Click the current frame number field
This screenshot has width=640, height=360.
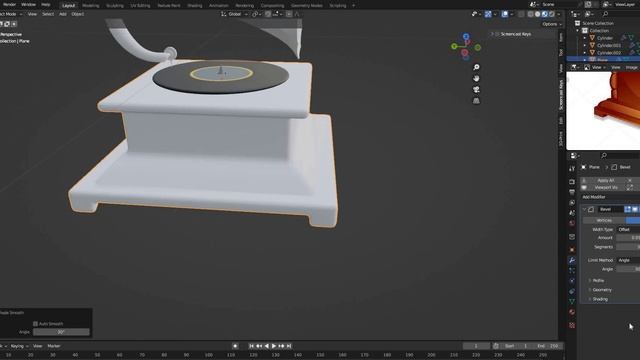coord(476,346)
